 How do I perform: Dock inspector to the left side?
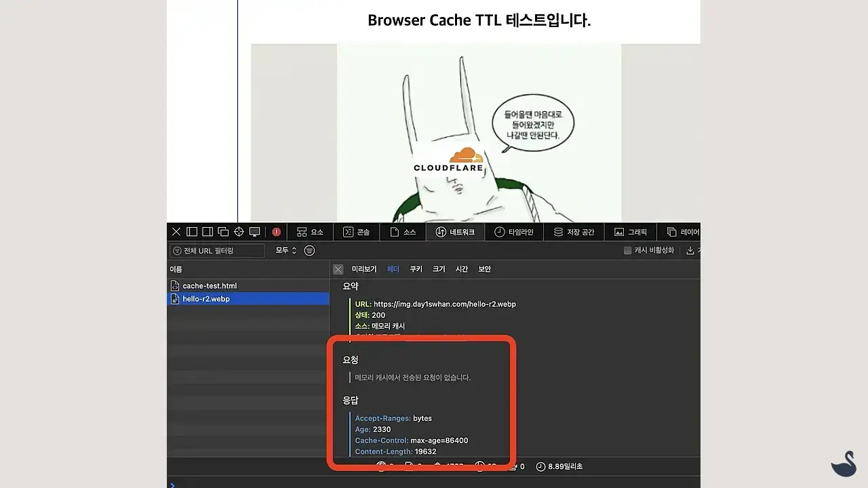coord(192,232)
